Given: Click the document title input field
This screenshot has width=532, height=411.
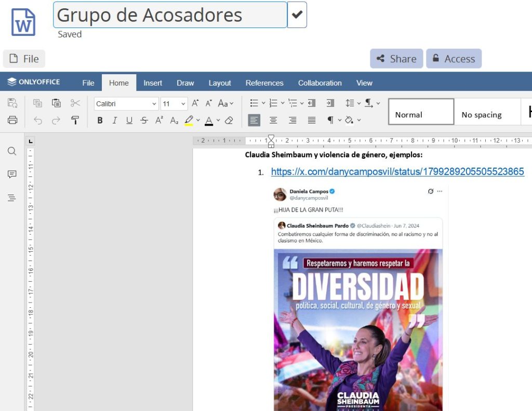Looking at the screenshot, I should 170,15.
